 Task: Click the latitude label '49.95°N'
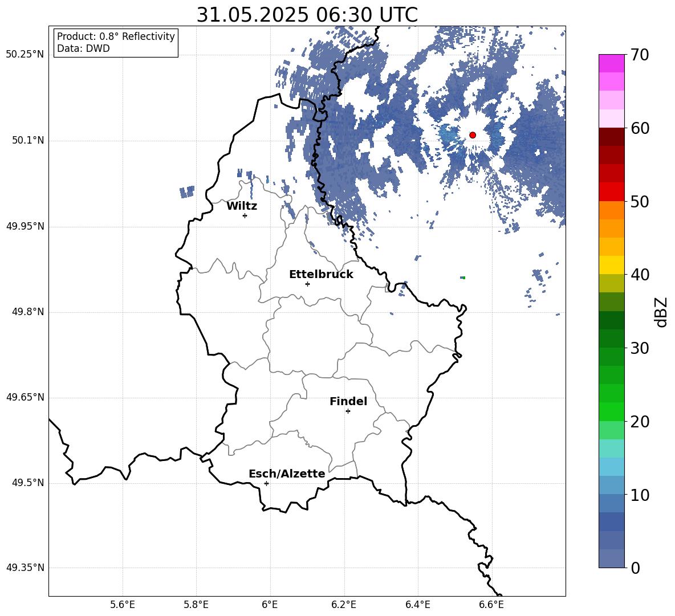click(x=25, y=226)
